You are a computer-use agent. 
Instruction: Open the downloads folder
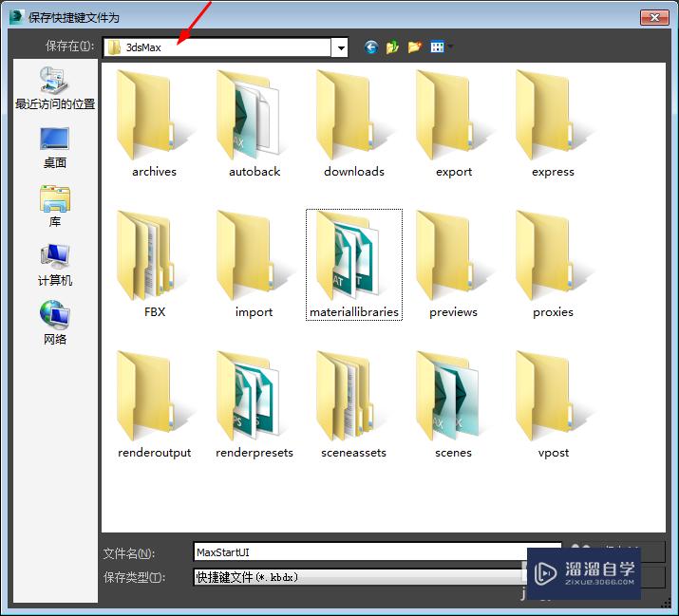(x=354, y=124)
